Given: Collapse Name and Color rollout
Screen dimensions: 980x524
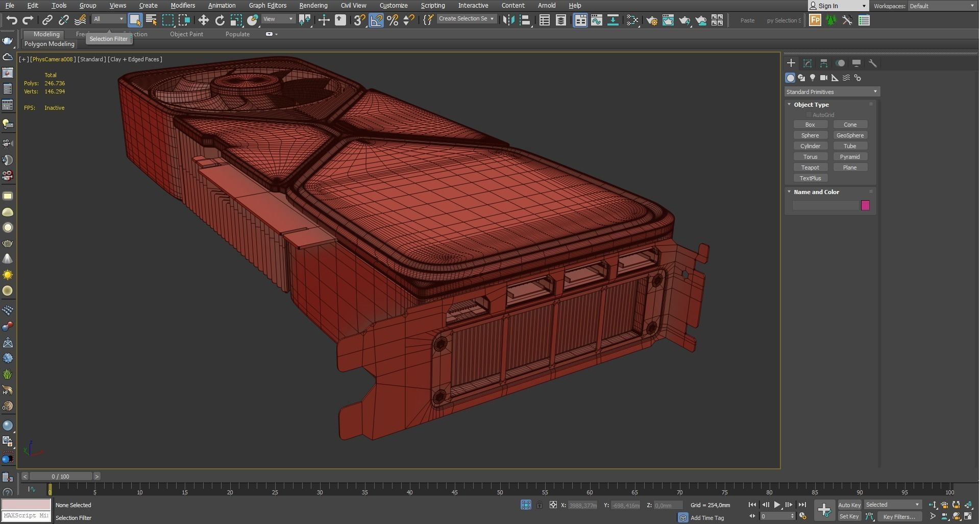Looking at the screenshot, I should (789, 192).
